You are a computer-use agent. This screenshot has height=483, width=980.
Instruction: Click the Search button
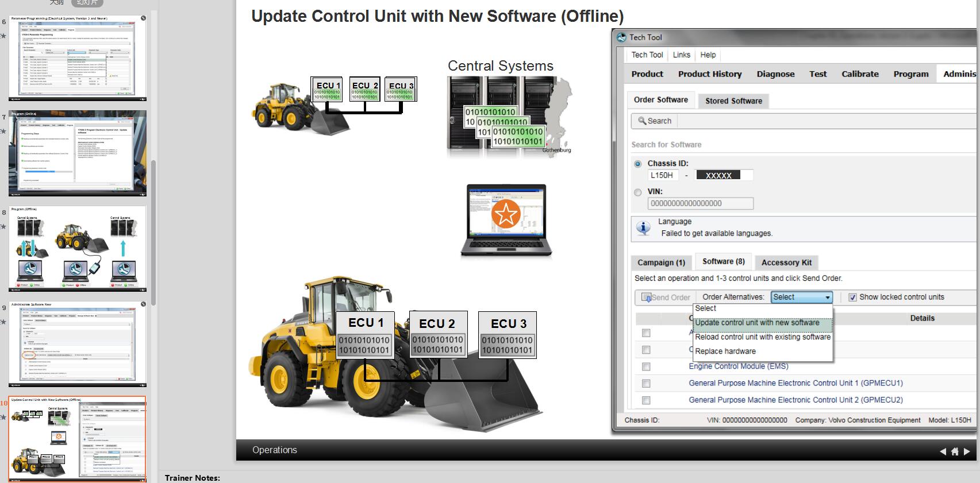[655, 121]
